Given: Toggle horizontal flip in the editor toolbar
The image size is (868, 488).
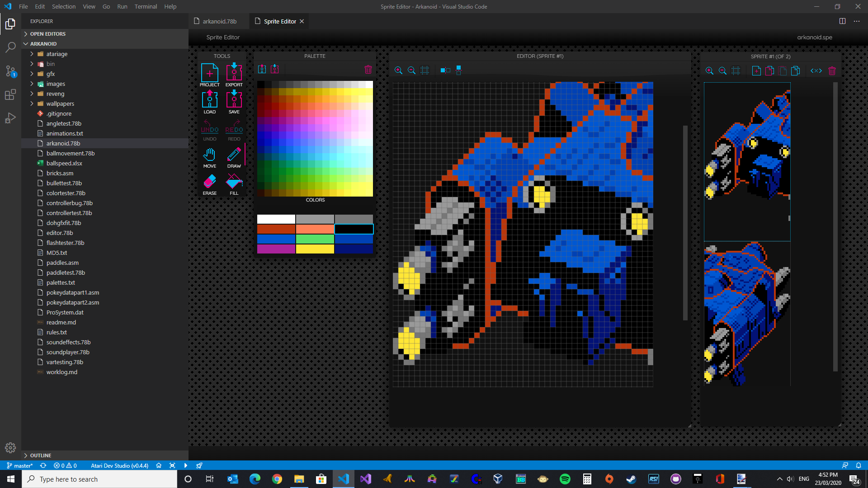Looking at the screenshot, I should point(445,70).
